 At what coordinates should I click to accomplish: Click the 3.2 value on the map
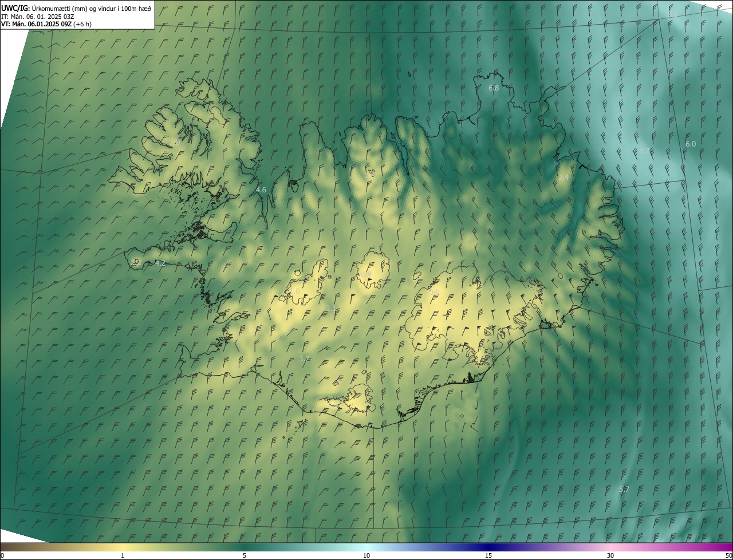[x=305, y=358]
